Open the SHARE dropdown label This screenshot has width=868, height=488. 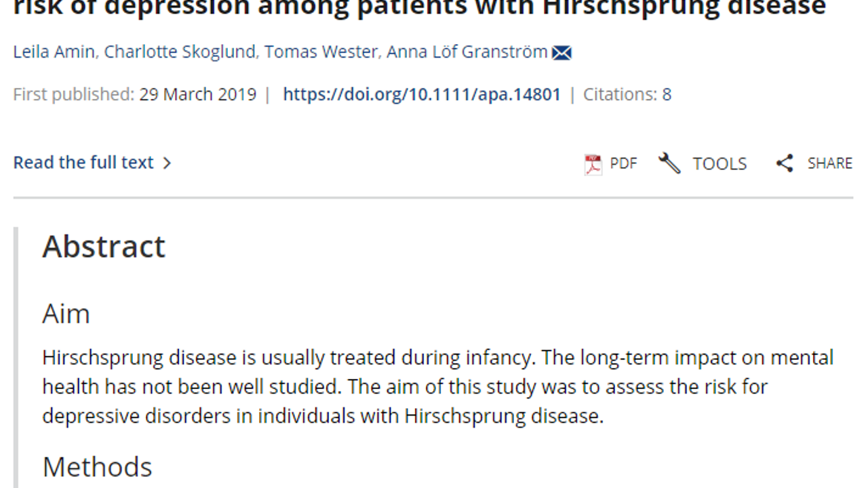829,163
